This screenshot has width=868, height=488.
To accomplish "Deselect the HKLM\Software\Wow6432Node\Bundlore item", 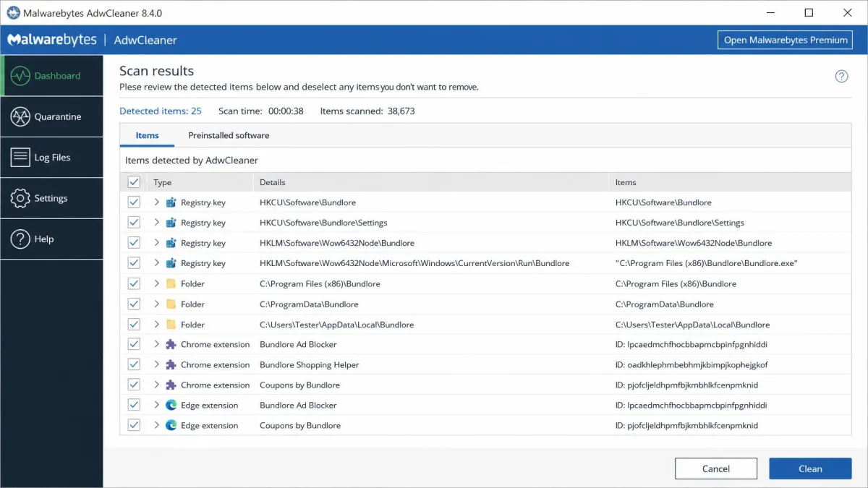I will click(134, 243).
